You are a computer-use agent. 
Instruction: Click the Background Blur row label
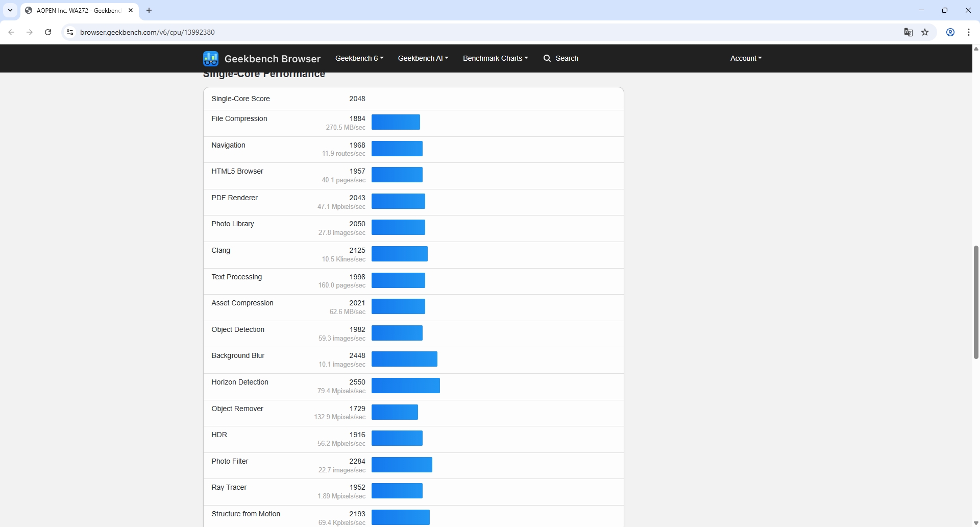click(238, 355)
